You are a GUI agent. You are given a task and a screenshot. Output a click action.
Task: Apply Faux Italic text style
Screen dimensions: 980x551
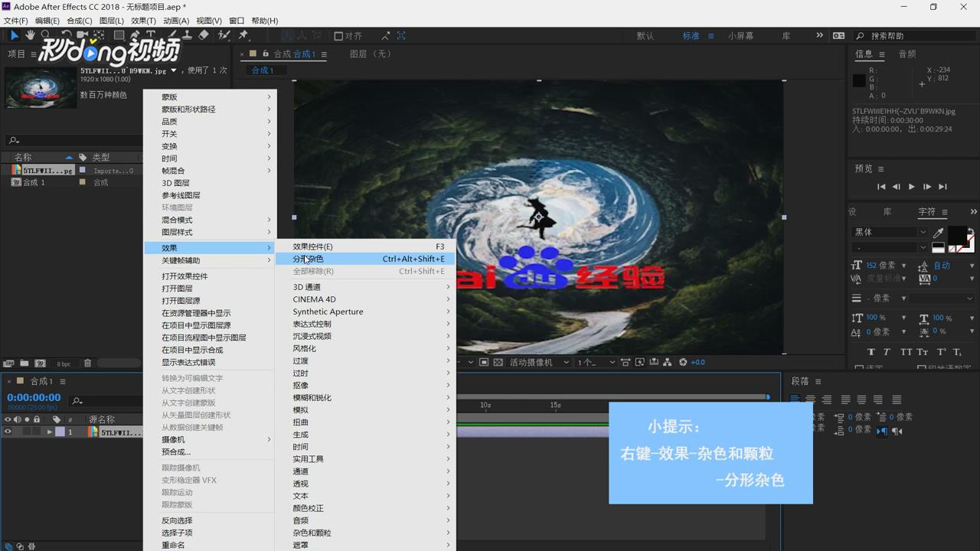pos(887,352)
